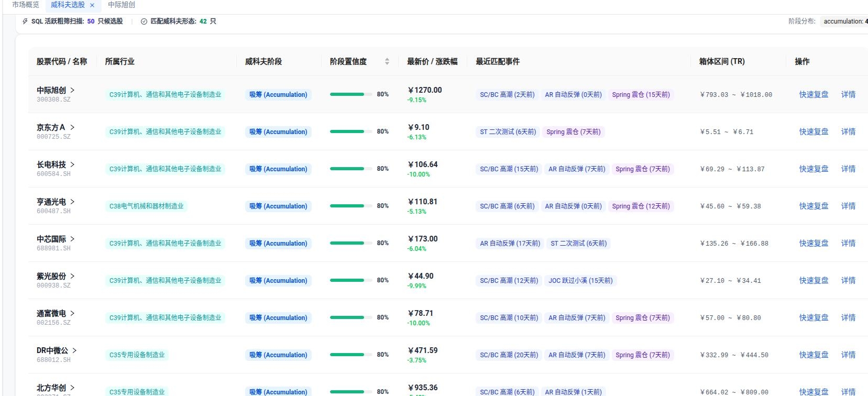Click the Spring 震仓 (12天前) tag
The image size is (868, 396).
coord(641,206)
